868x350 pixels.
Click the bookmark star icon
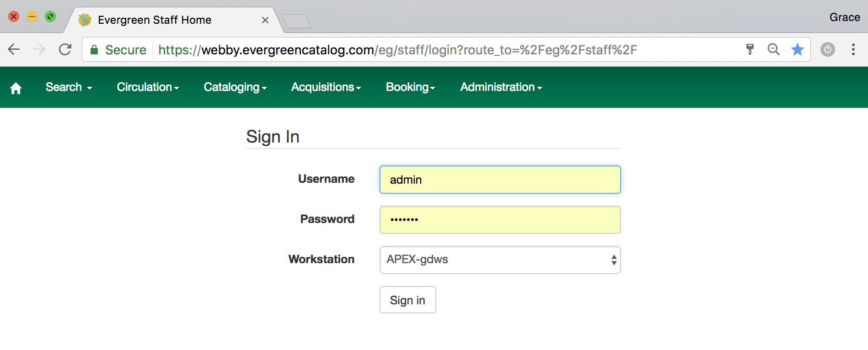(798, 49)
